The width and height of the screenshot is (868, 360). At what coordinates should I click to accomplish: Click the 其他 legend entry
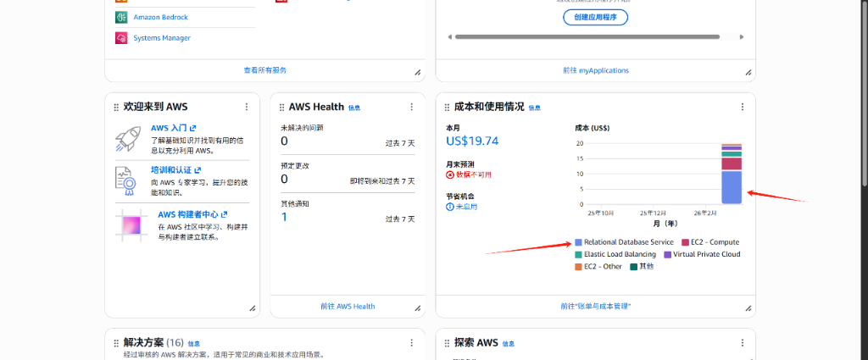click(x=643, y=267)
